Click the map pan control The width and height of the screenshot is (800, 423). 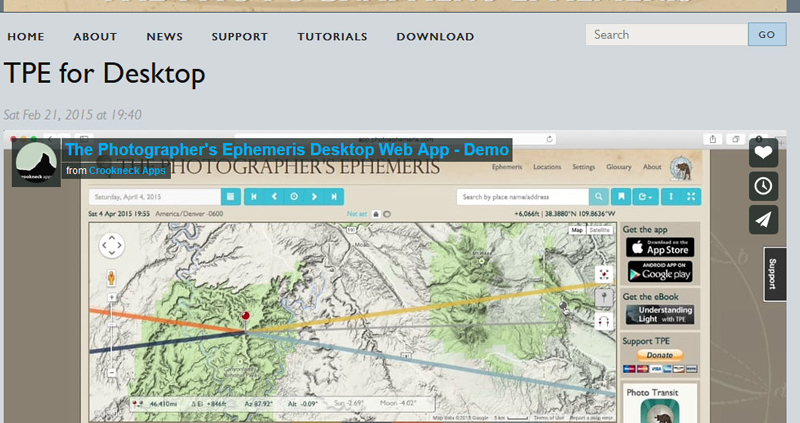pos(112,245)
